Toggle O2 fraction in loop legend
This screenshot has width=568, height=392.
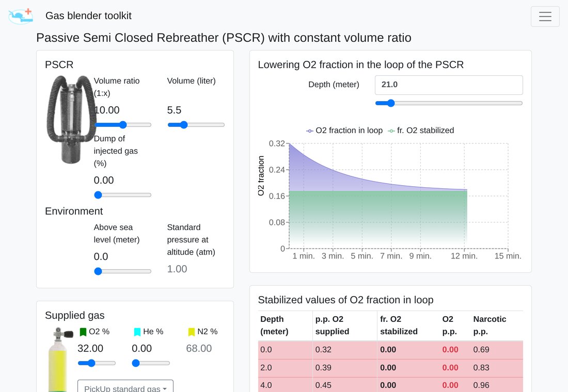click(344, 130)
